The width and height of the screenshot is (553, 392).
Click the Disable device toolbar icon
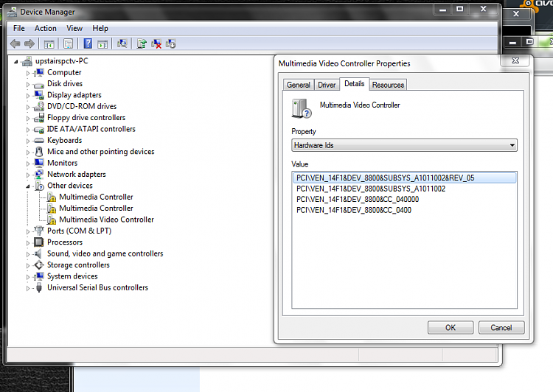click(171, 43)
